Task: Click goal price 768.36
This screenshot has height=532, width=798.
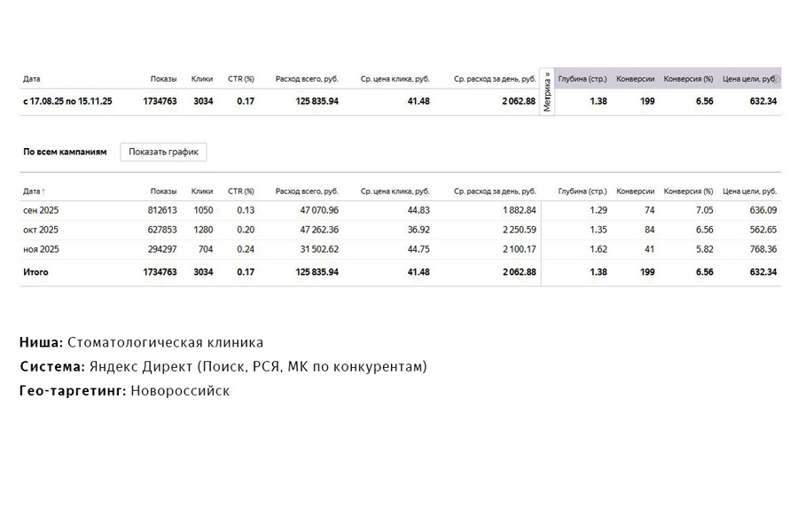Action: pos(763,249)
